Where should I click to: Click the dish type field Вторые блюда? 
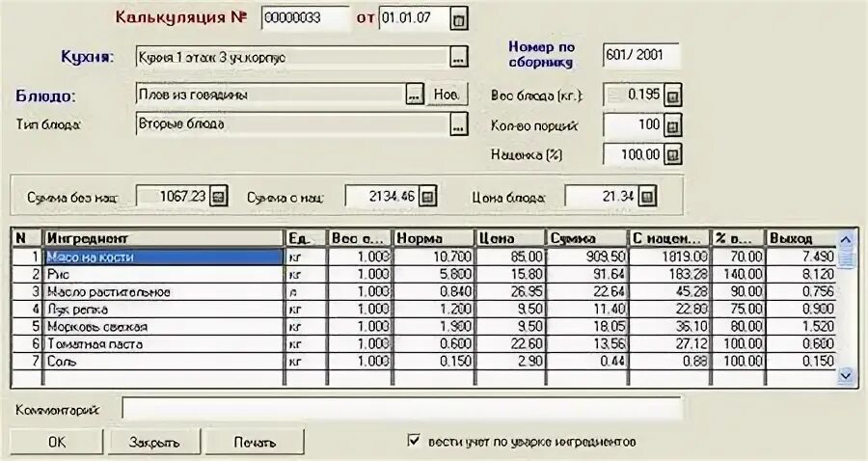291,125
